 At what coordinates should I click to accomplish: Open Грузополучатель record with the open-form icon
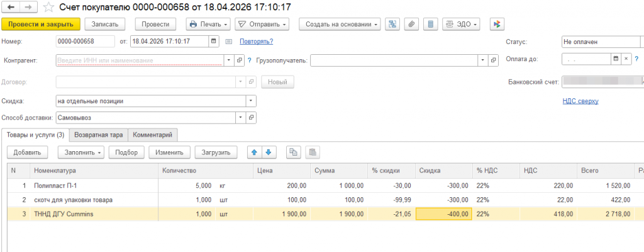(x=493, y=60)
